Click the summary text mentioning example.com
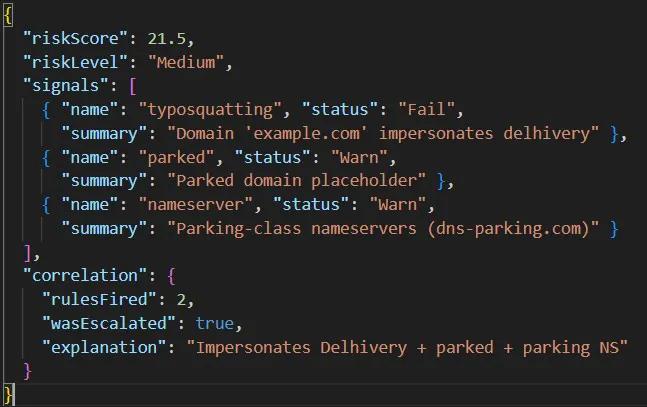This screenshot has width=647, height=407. (383, 133)
